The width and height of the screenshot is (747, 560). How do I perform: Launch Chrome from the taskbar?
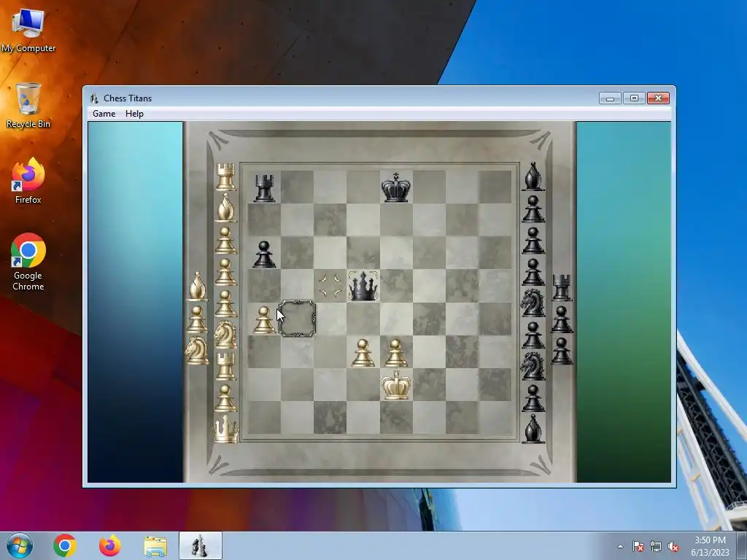coord(65,545)
